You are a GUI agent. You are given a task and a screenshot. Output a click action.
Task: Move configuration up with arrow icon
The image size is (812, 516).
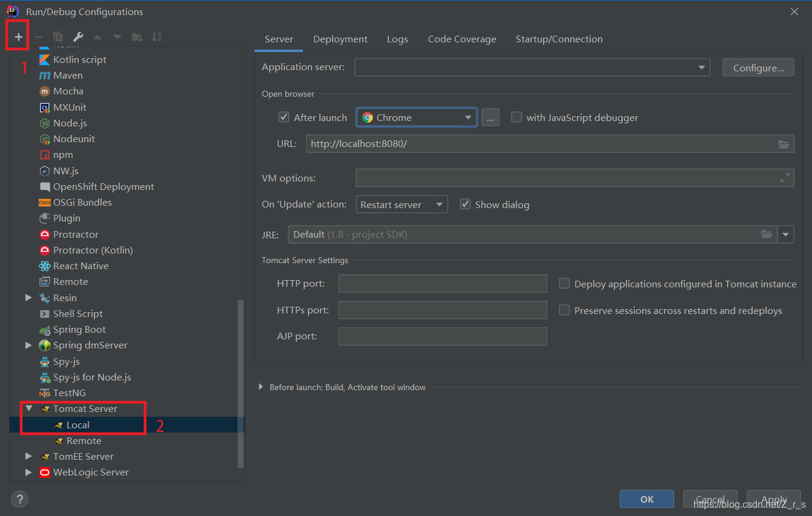pyautogui.click(x=97, y=37)
